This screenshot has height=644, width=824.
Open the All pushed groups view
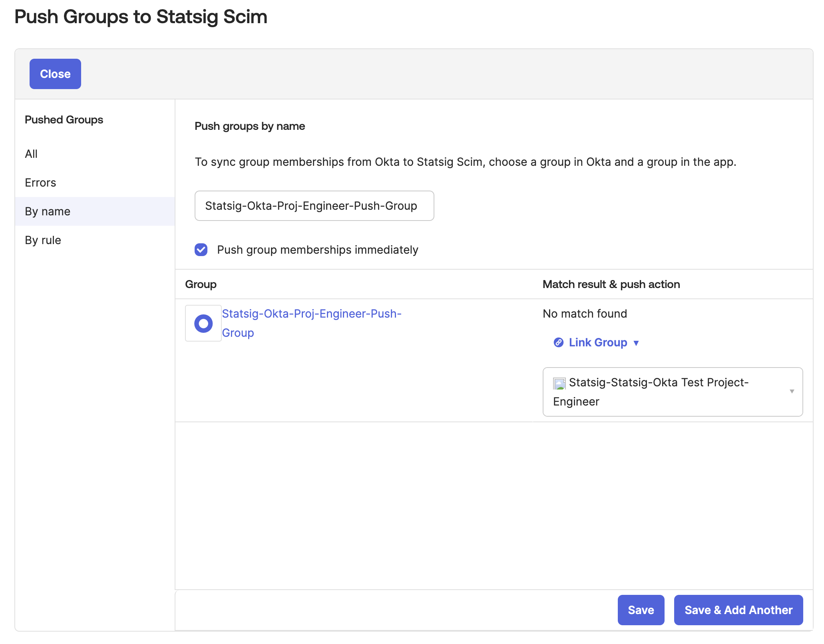[x=31, y=154]
